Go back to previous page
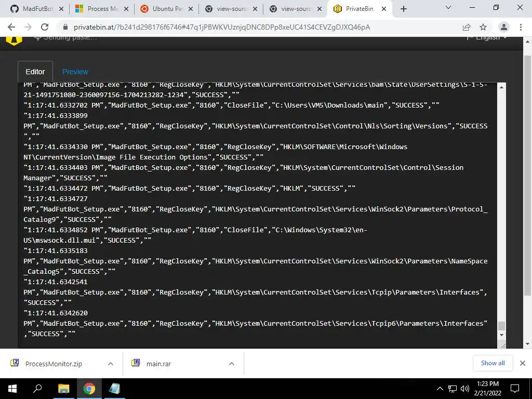This screenshot has height=399, width=532. pyautogui.click(x=11, y=27)
